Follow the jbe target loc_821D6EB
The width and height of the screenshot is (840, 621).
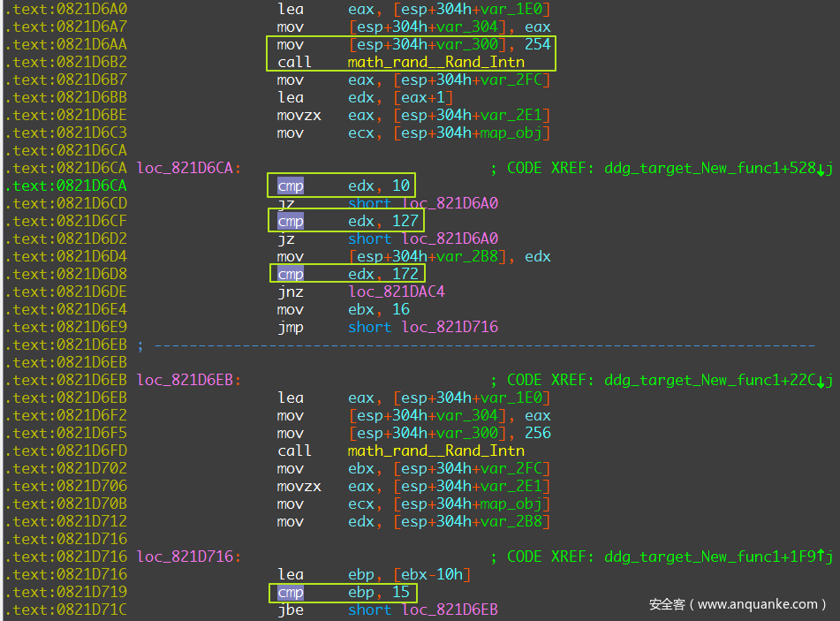point(450,610)
